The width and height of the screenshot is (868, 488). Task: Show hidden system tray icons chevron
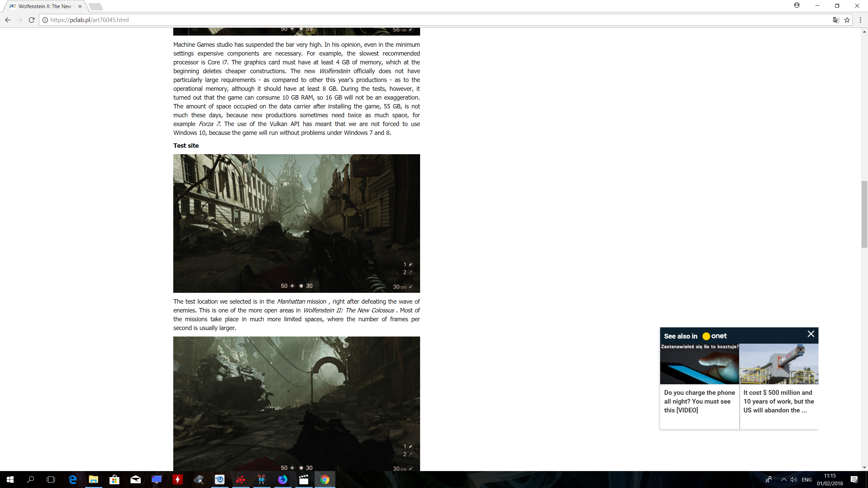(x=784, y=480)
